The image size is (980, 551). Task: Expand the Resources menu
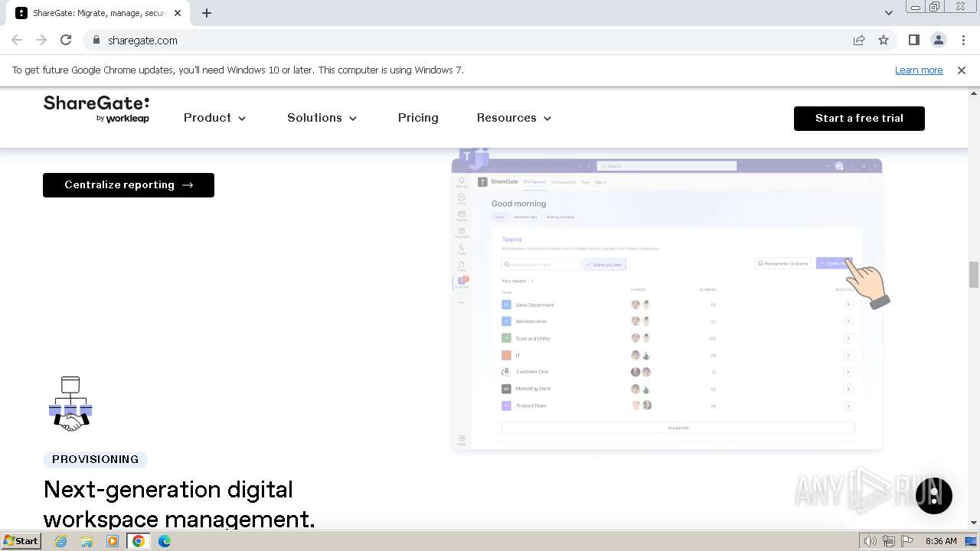(x=514, y=118)
